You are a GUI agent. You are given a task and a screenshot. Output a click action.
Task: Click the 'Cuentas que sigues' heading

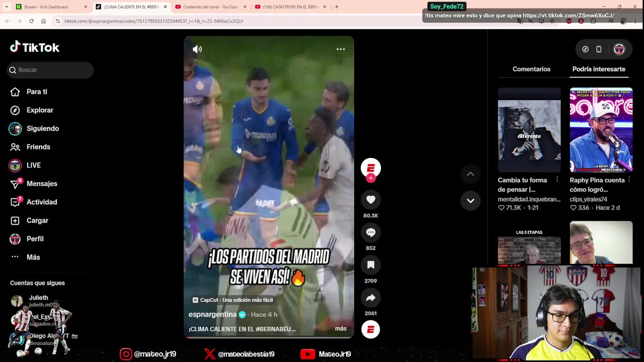pyautogui.click(x=37, y=283)
